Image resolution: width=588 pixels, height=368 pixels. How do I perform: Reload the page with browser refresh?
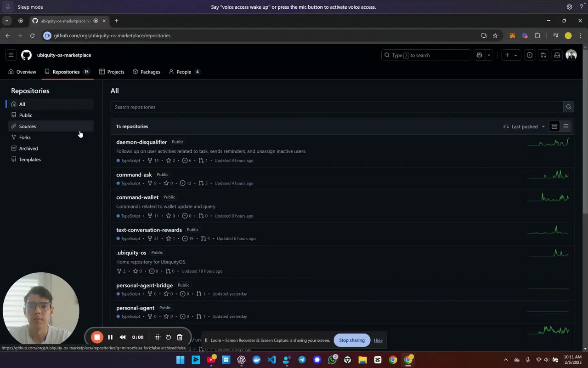tap(32, 35)
